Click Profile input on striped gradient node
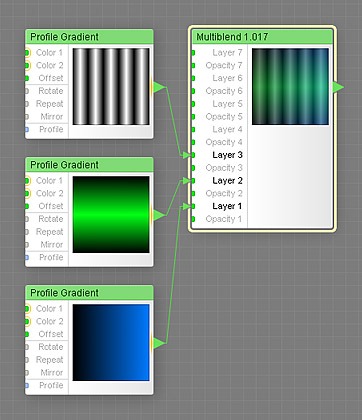 tap(51, 129)
